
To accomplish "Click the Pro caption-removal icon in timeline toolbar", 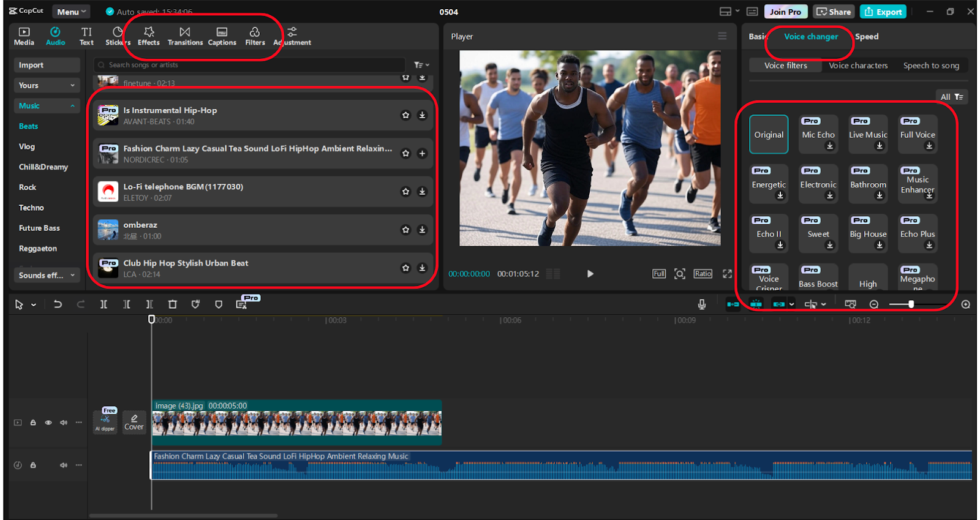I will coord(242,304).
